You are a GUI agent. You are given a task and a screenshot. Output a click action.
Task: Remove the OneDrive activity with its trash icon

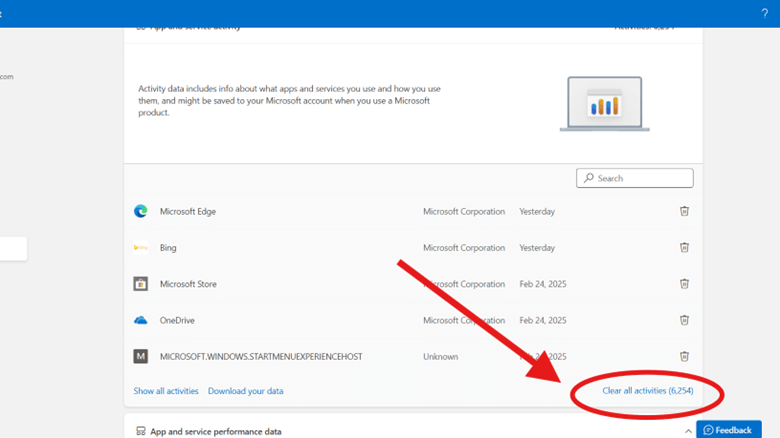tap(684, 320)
